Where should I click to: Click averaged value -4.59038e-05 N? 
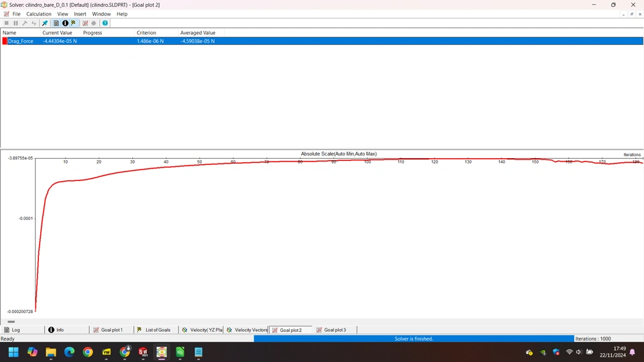coord(197,41)
